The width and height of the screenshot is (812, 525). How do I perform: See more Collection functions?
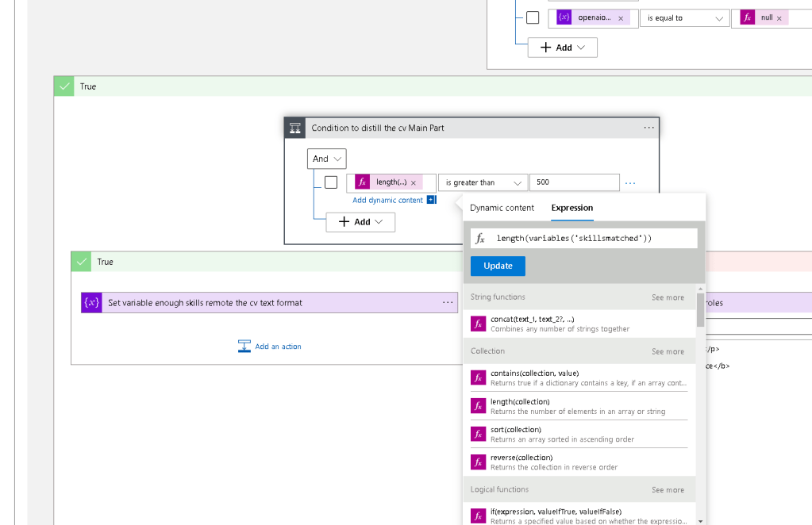click(x=668, y=352)
